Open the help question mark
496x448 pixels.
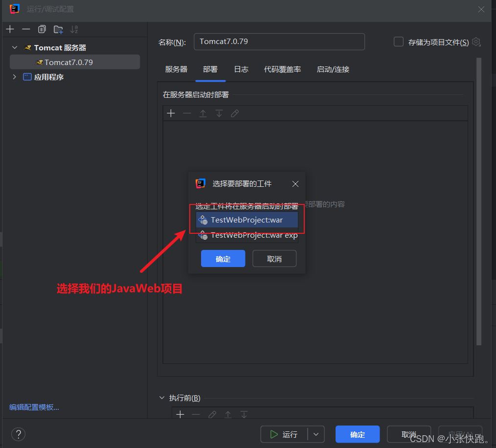click(x=19, y=434)
